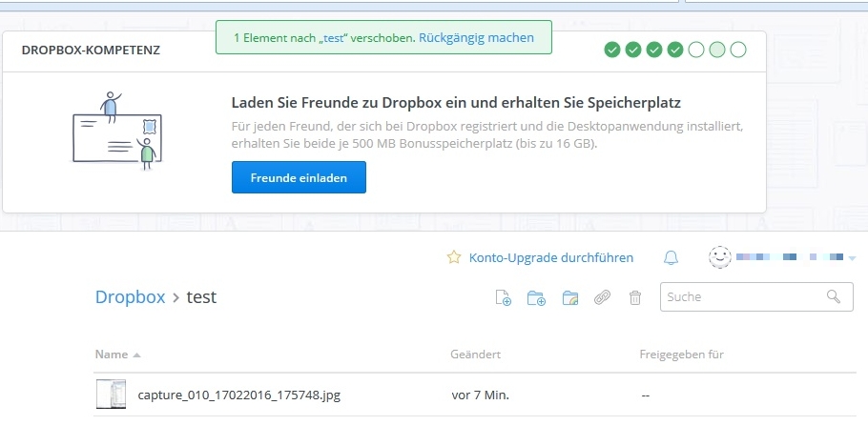
Task: Click the Freunde einladen button
Action: [299, 177]
